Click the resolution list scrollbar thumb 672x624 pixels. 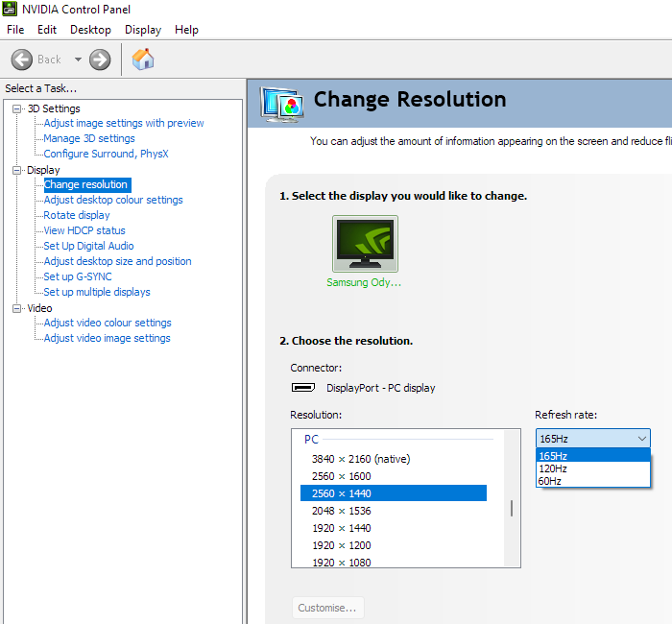512,508
